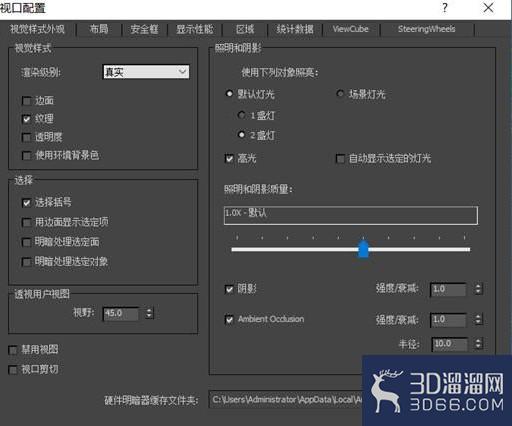Viewport: 512px width, 426px height.
Task: Uncheck the 阴影 checkbox
Action: pos(229,289)
